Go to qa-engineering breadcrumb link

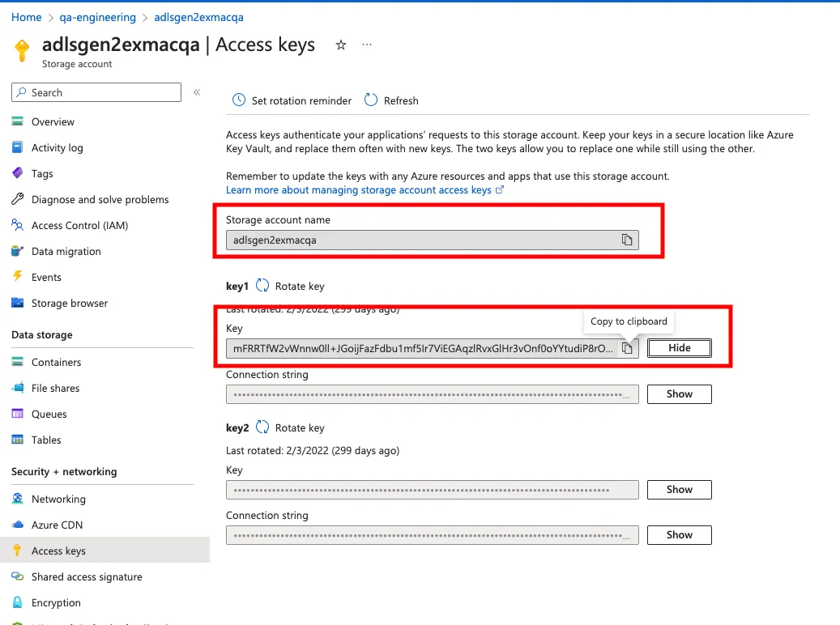[x=97, y=17]
